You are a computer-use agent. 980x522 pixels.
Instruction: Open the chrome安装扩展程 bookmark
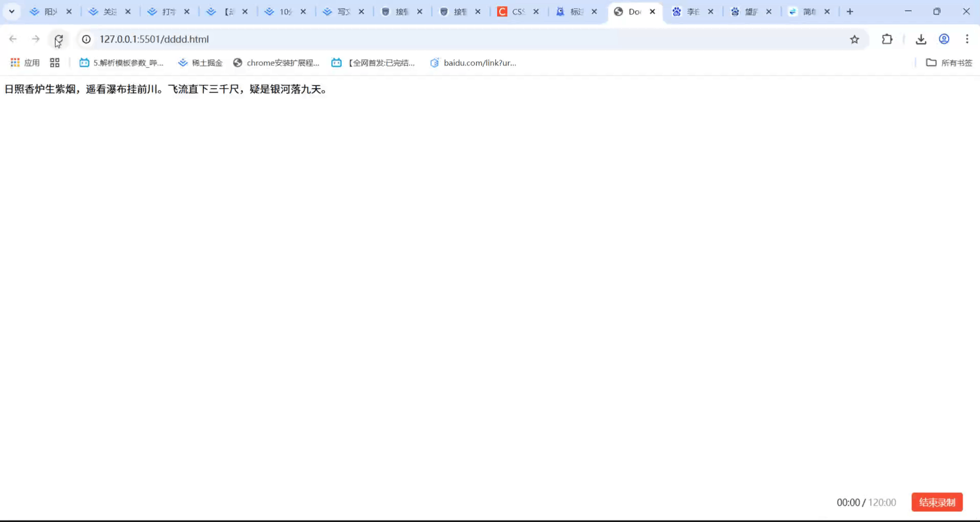pos(276,62)
